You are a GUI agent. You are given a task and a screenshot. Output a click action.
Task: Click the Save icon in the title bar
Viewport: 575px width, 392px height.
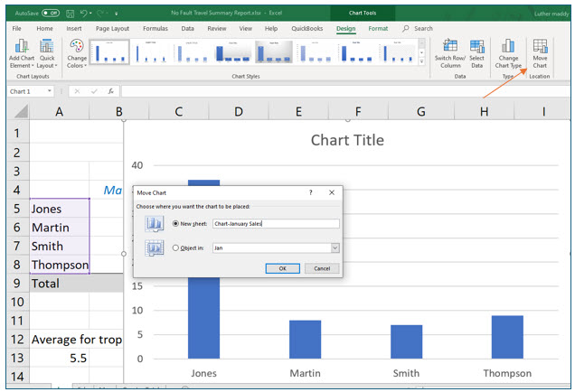coord(70,14)
